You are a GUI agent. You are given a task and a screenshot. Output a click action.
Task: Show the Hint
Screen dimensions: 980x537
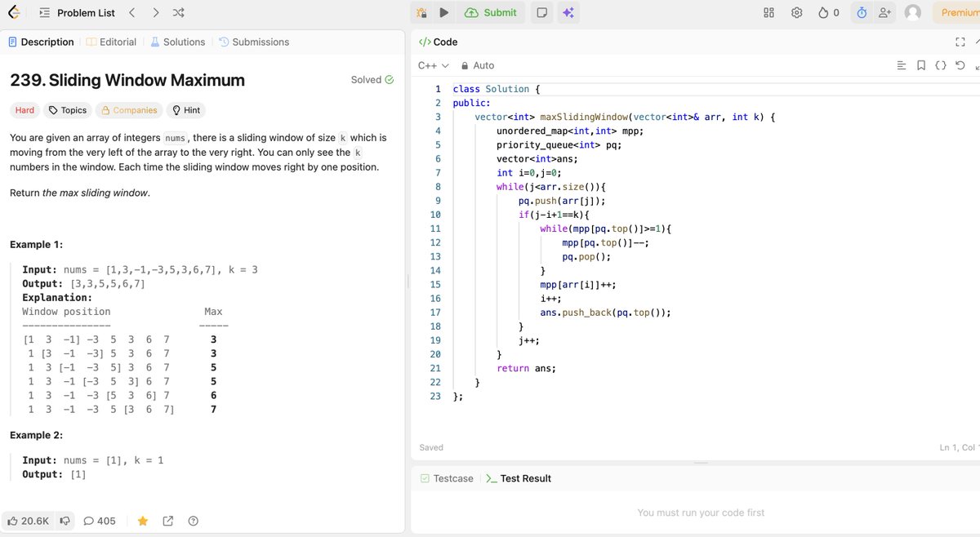pyautogui.click(x=185, y=110)
